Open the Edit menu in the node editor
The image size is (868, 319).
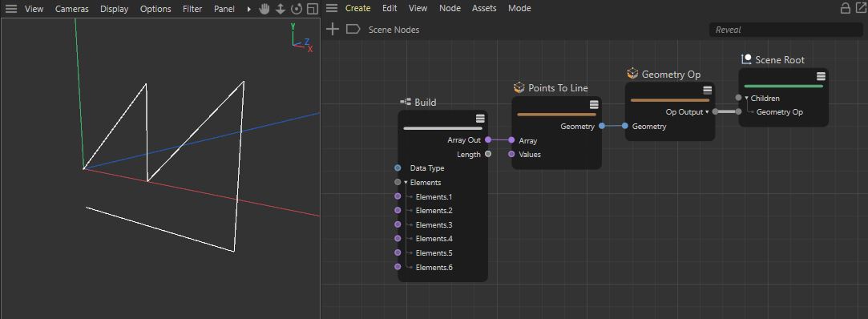[390, 8]
